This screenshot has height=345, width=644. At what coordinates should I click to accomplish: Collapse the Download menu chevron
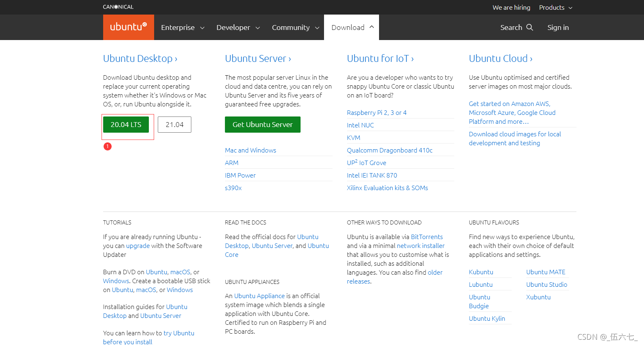pos(372,27)
